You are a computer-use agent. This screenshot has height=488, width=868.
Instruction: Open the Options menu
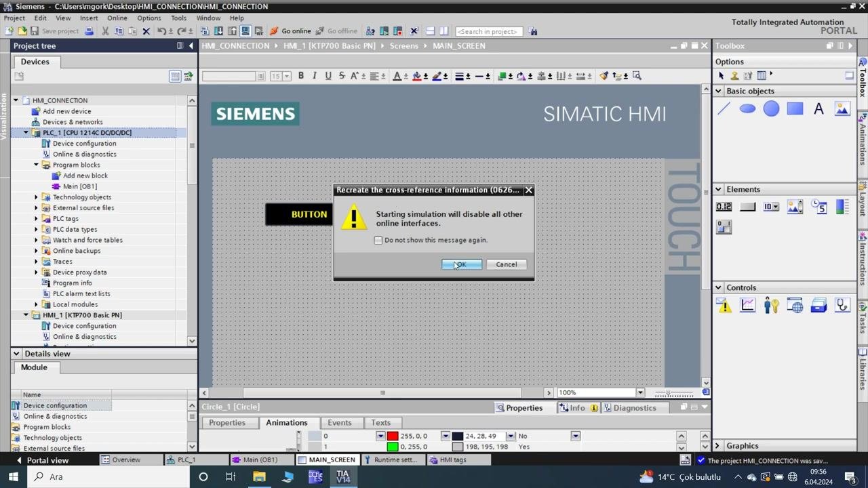pos(149,18)
